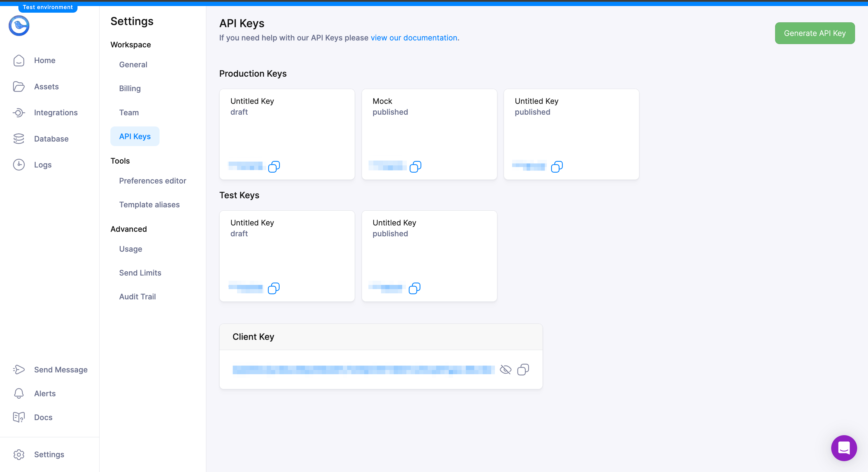
Task: Copy the Client Key value
Action: click(523, 369)
